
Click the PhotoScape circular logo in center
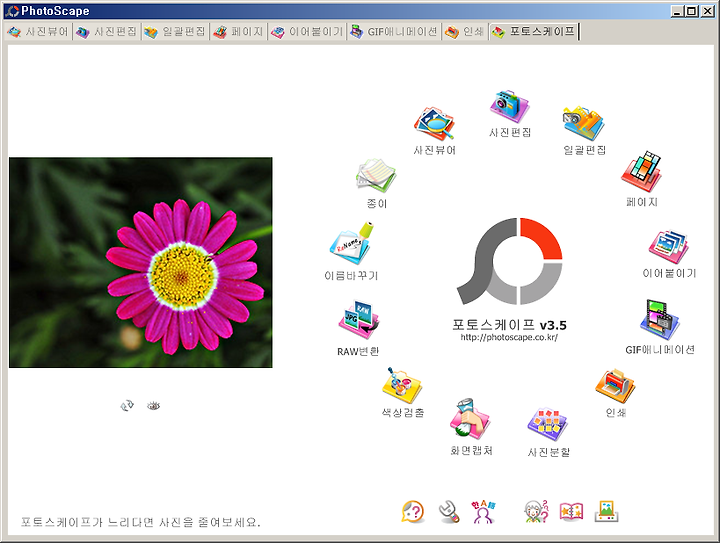pyautogui.click(x=509, y=261)
